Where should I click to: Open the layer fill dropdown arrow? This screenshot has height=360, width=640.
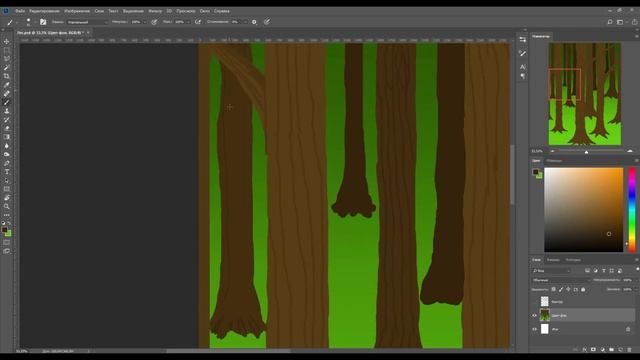point(636,289)
